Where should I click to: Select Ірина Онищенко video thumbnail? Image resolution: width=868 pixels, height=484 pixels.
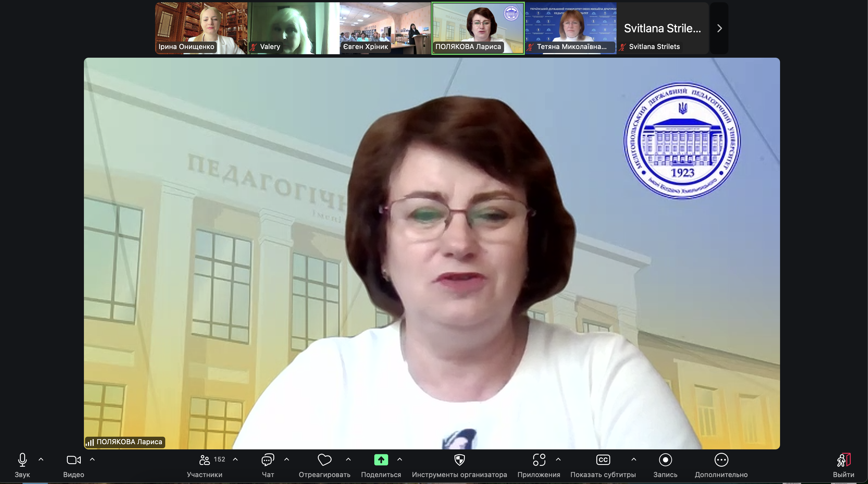point(201,28)
